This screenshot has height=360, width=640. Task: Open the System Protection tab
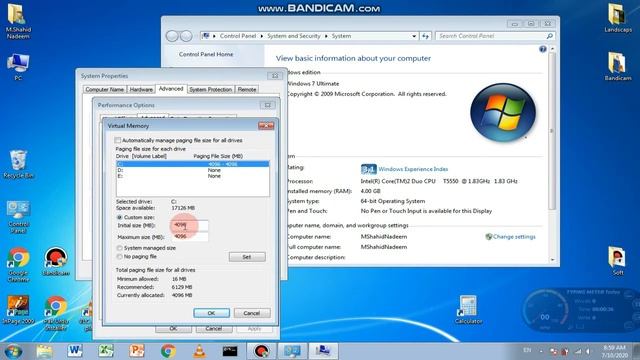tap(211, 89)
